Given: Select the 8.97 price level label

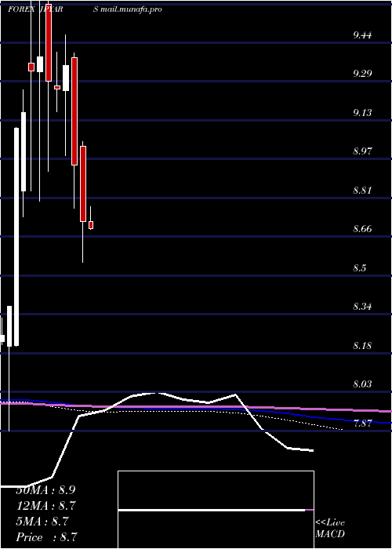Looking at the screenshot, I should pos(362,151).
